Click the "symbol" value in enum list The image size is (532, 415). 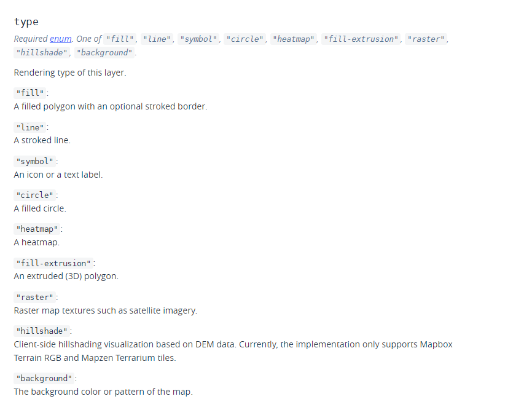click(198, 39)
